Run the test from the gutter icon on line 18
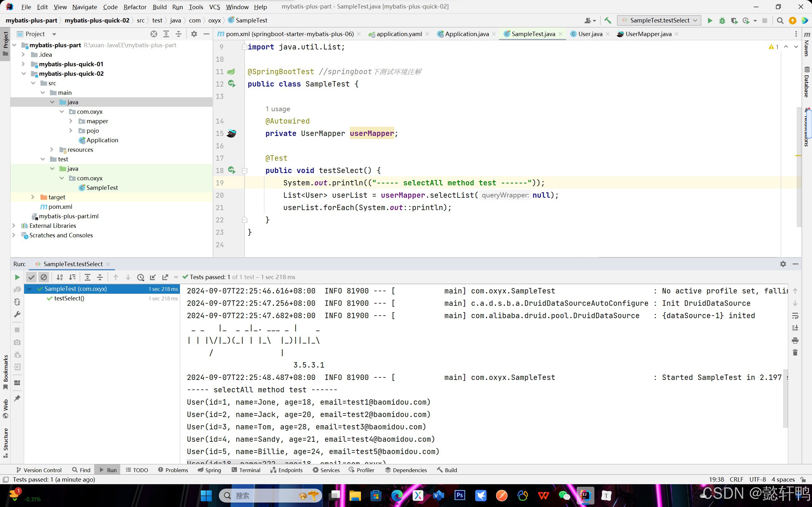 coord(232,170)
